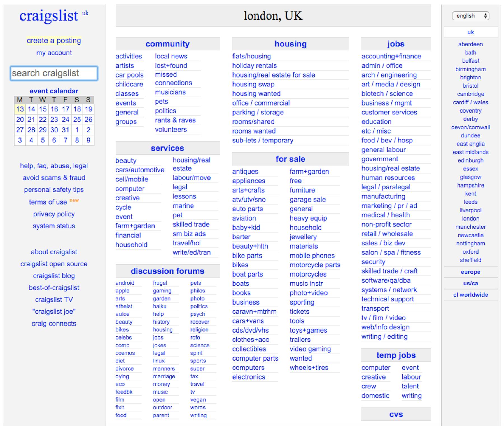Browse electronics for sale

pyautogui.click(x=249, y=377)
